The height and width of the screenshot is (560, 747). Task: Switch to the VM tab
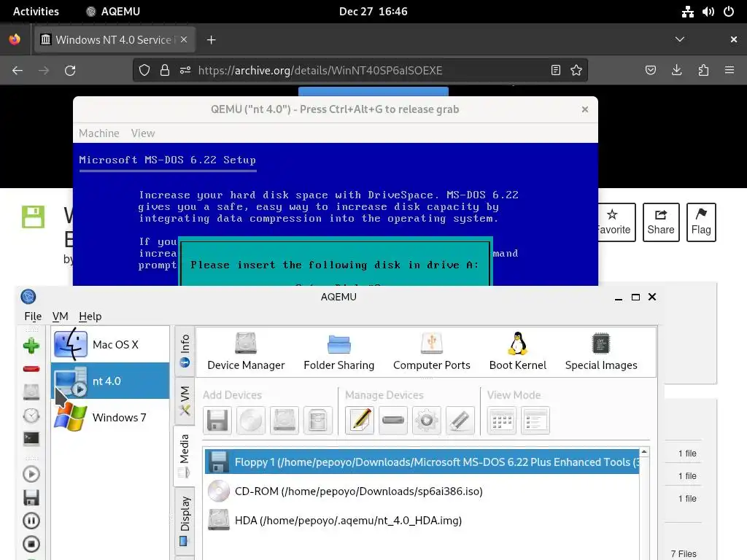pyautogui.click(x=185, y=400)
